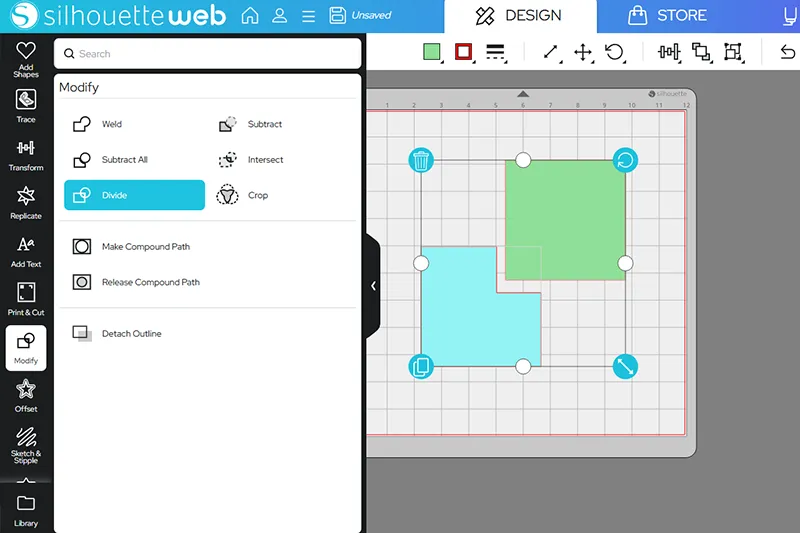
Task: Open the hamburger menu in header
Action: [309, 16]
